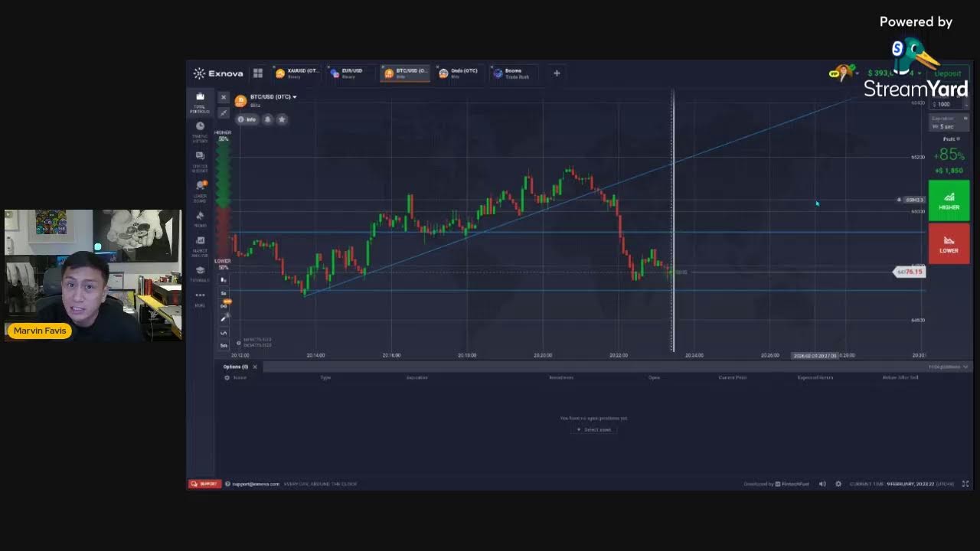Click the Expiration column header
Viewport: 980px width, 551px height.
tap(416, 377)
